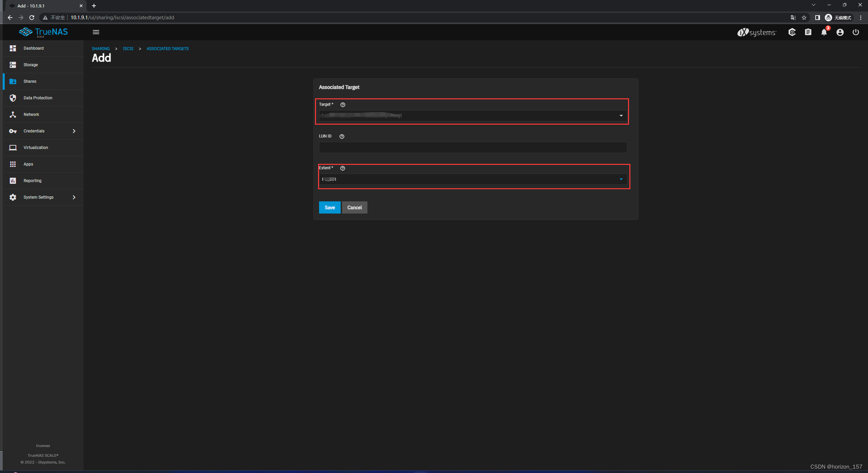868x473 pixels.
Task: Click the power button icon
Action: 856,32
